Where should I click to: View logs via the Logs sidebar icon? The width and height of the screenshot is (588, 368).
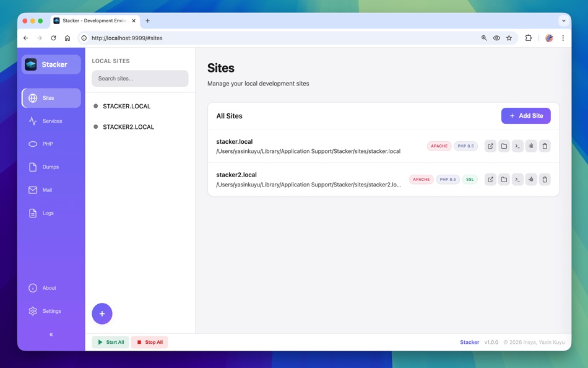33,212
